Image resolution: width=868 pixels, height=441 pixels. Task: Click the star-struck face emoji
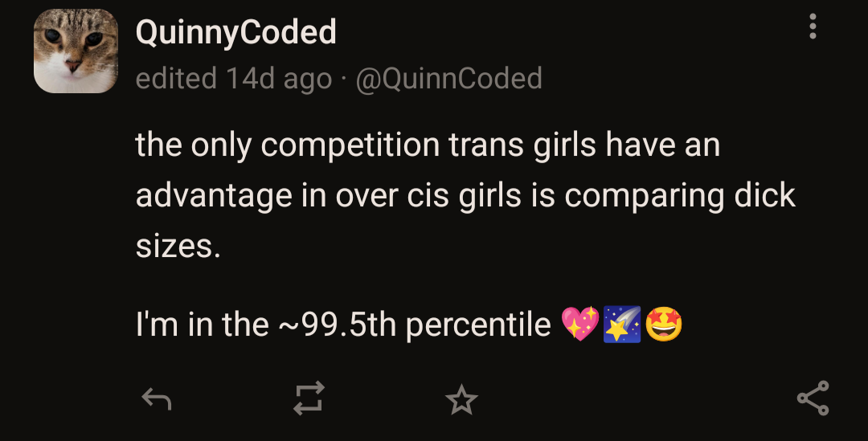663,325
